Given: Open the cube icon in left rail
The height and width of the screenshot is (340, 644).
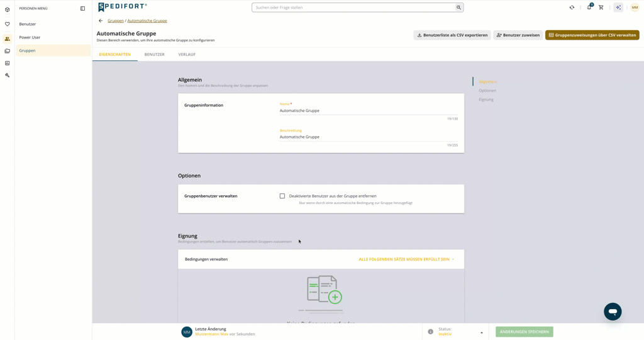Looking at the screenshot, I should click(7, 9).
